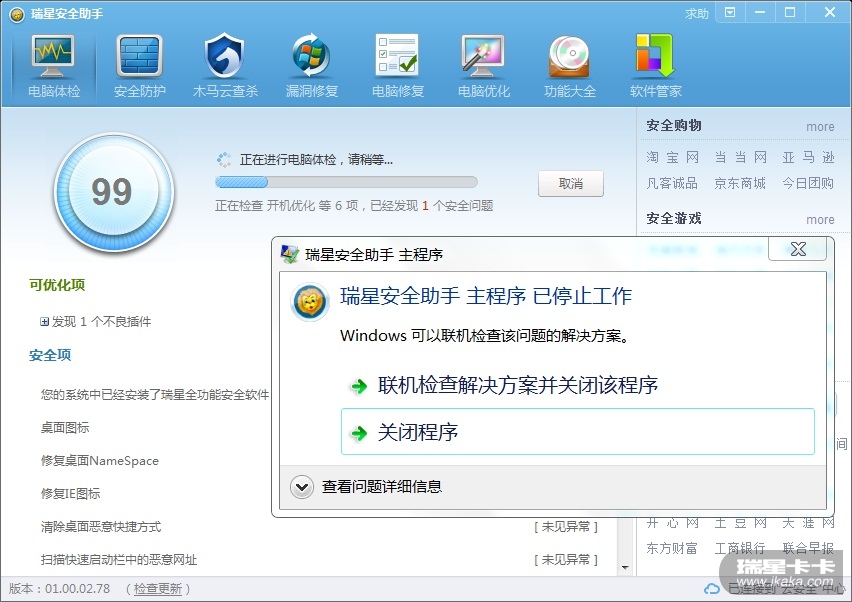Select the 修复桌面NameSpace row
Viewport: 852px width, 602px height.
click(x=99, y=461)
